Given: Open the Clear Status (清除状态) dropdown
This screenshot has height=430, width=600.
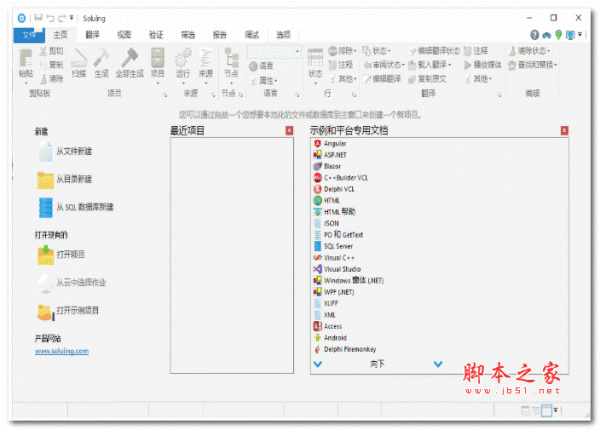Looking at the screenshot, I should click(x=530, y=51).
